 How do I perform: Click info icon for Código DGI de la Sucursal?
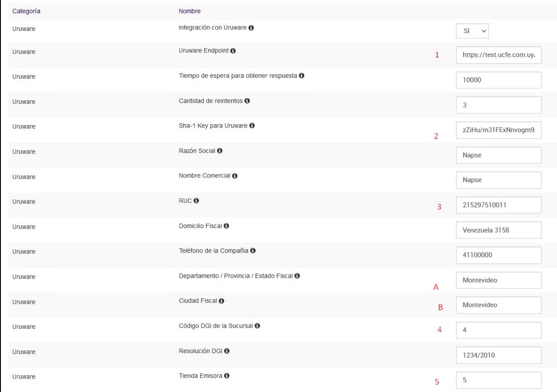[x=257, y=326]
